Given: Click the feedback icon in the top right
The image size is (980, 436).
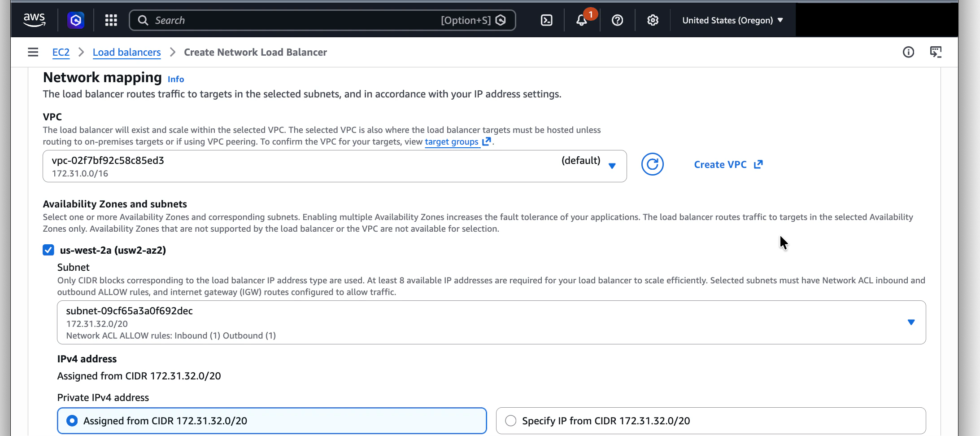Looking at the screenshot, I should (936, 52).
